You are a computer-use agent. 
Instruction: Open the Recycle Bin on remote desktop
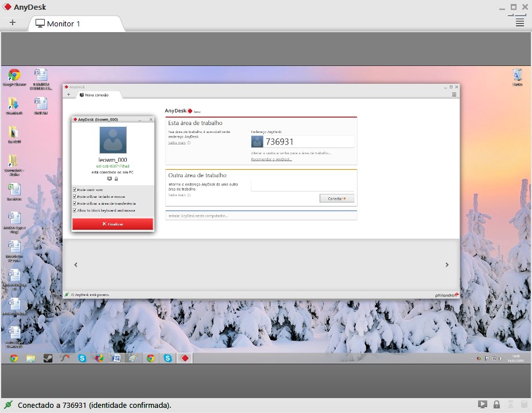coord(517,76)
